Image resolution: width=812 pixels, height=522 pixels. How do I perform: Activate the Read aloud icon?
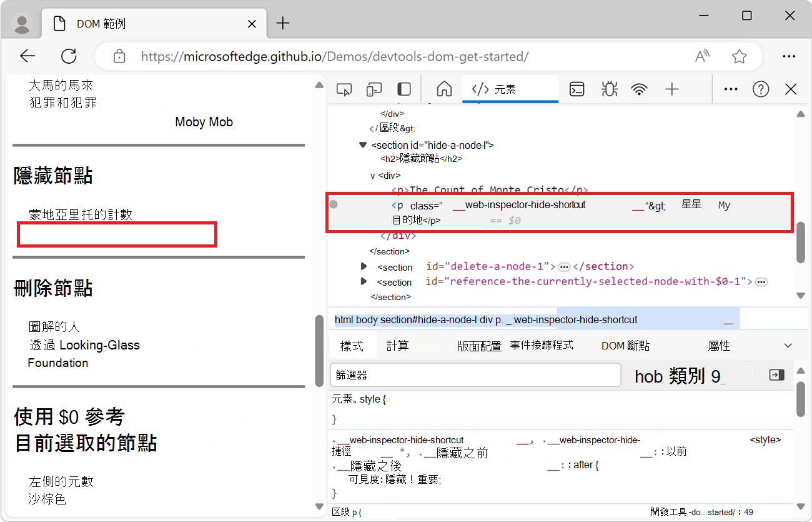coord(703,56)
